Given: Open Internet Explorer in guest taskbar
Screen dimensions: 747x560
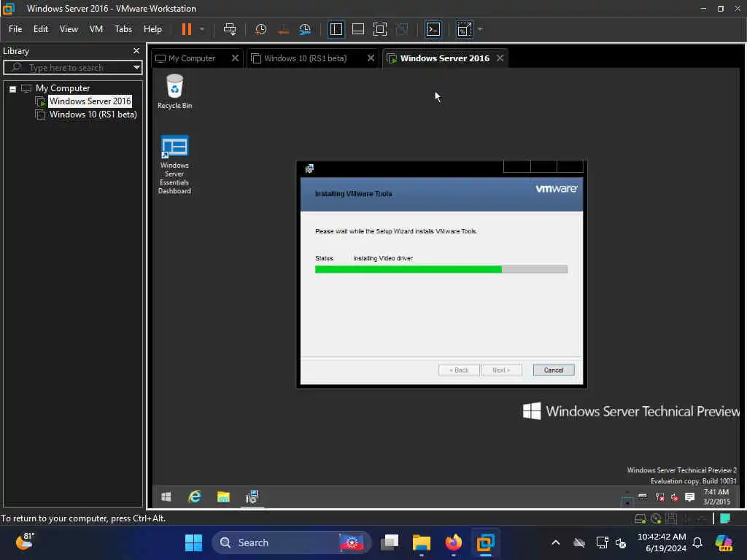Looking at the screenshot, I should tap(194, 497).
